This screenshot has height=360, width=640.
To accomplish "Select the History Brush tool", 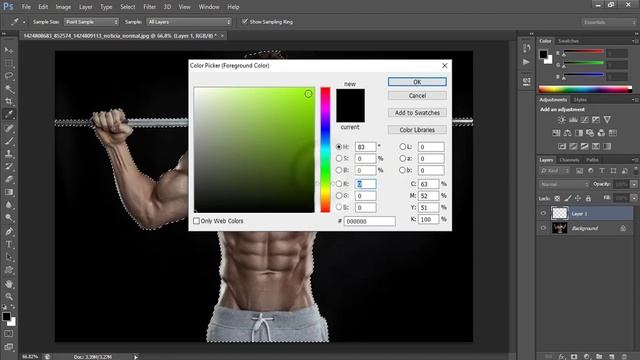I will [x=9, y=167].
